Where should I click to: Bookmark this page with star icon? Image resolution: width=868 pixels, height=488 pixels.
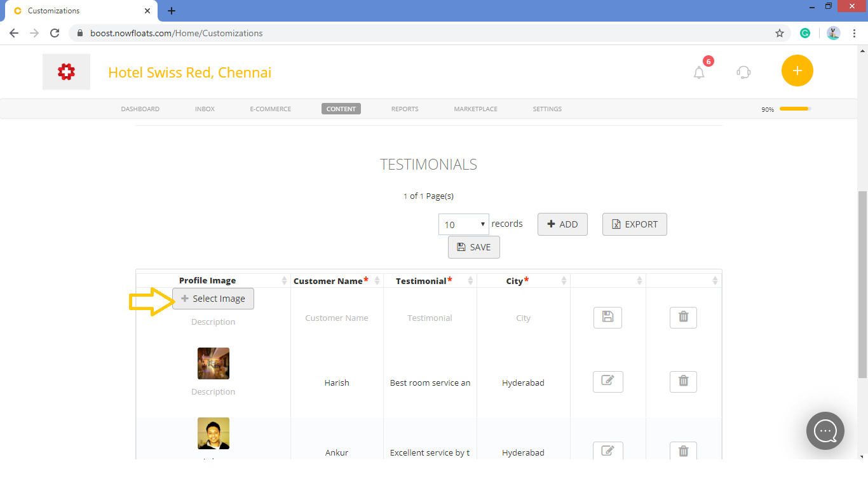pyautogui.click(x=780, y=33)
